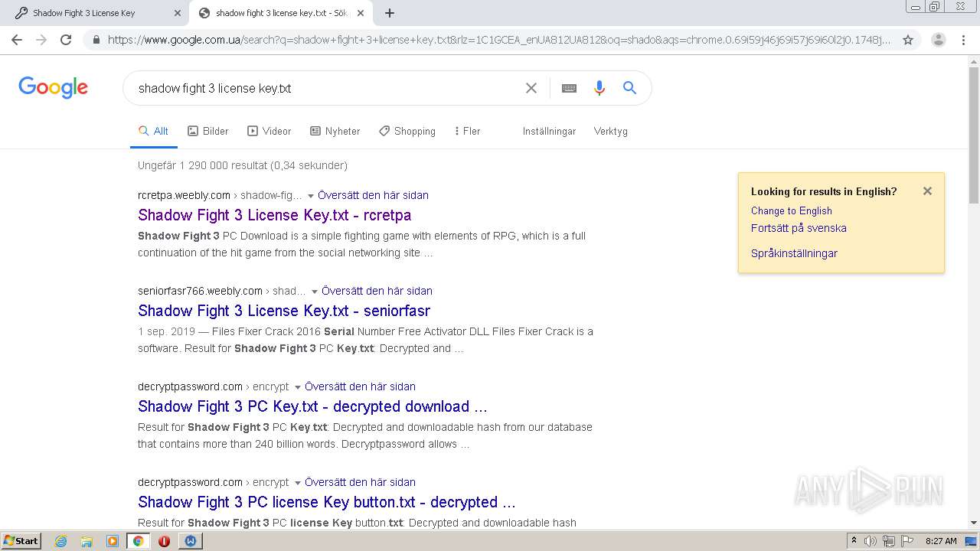The height and width of the screenshot is (551, 980).
Task: Translate the seniorfasr page via Översätt link
Action: click(377, 291)
